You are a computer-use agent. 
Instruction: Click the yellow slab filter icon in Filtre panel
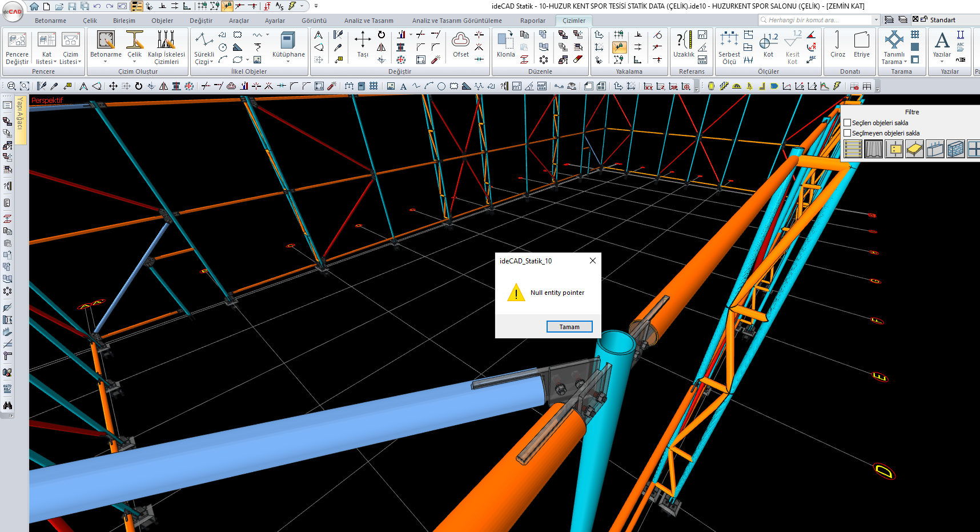(x=914, y=149)
